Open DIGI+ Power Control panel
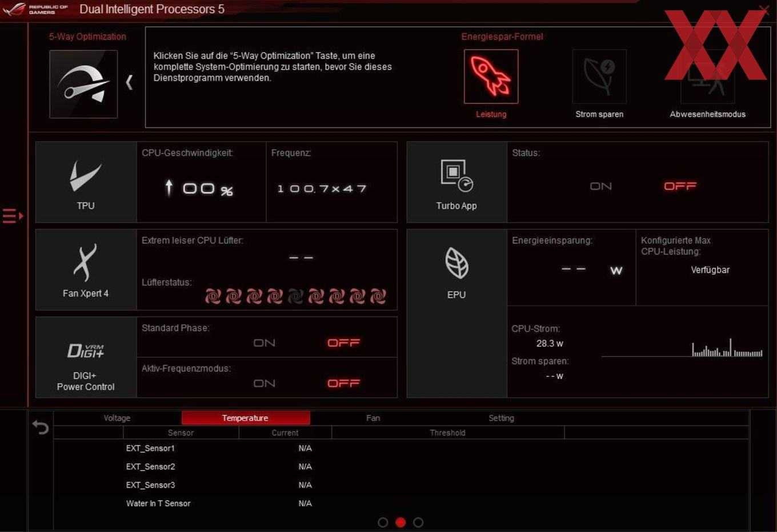The width and height of the screenshot is (777, 532). [x=86, y=357]
